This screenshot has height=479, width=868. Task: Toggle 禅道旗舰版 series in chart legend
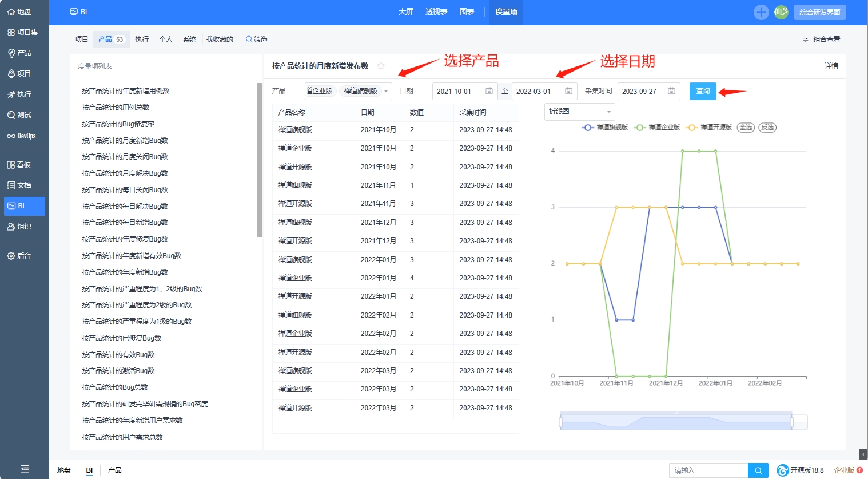605,128
